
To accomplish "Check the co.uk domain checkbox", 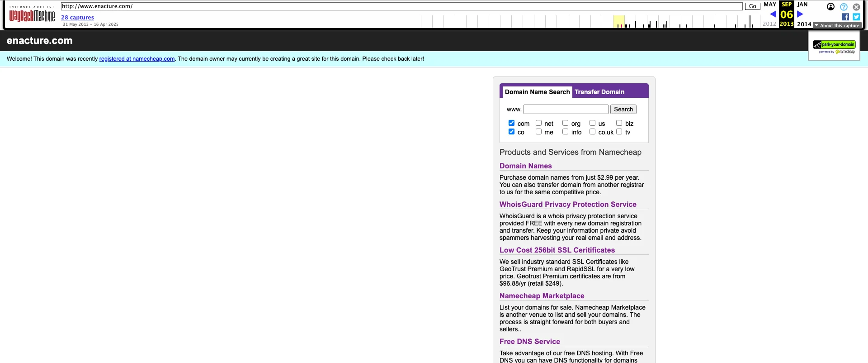I will 592,132.
